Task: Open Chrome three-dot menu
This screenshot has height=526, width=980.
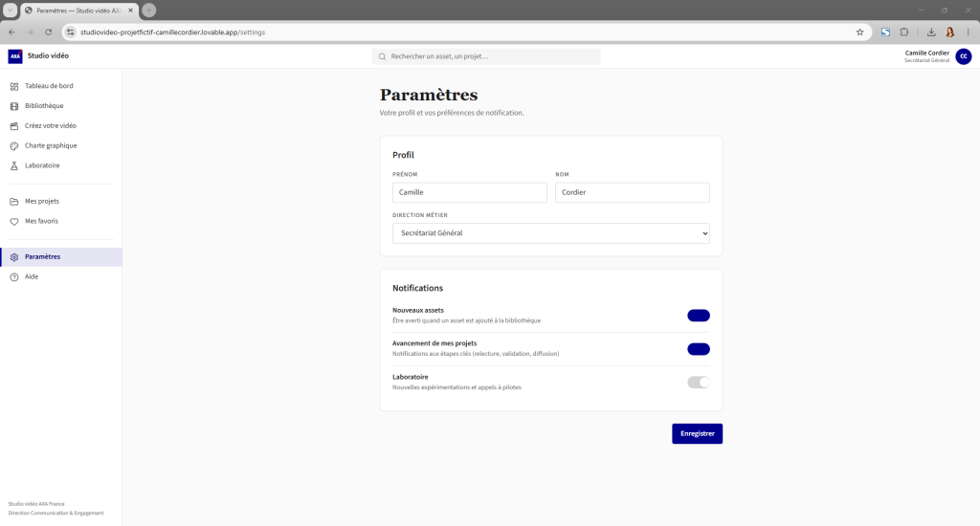Action: pos(969,33)
